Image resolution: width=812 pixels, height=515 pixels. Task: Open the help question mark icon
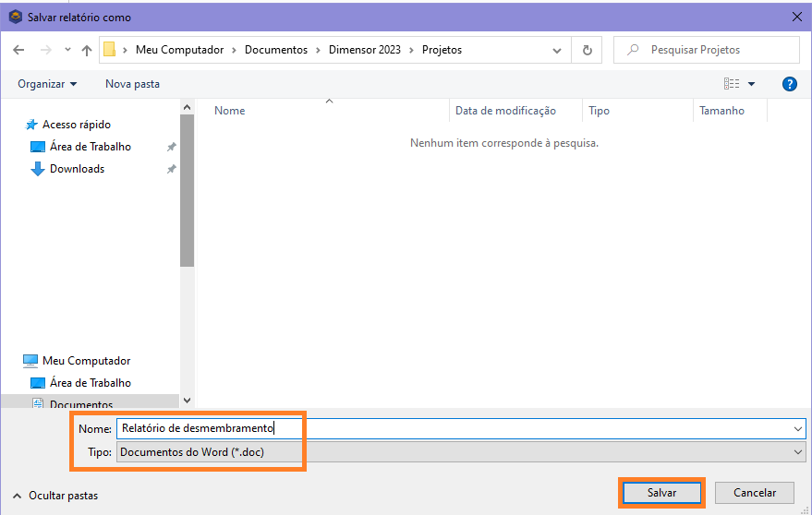789,84
